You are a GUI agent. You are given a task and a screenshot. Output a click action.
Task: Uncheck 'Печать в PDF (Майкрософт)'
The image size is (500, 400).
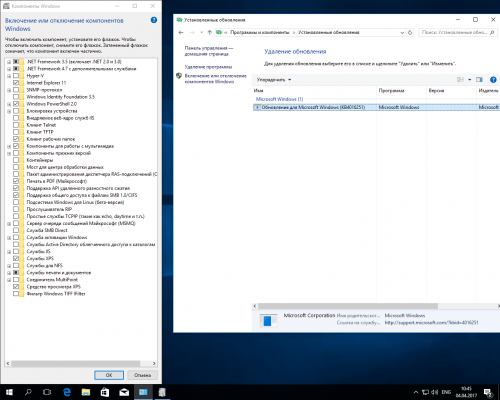point(16,181)
